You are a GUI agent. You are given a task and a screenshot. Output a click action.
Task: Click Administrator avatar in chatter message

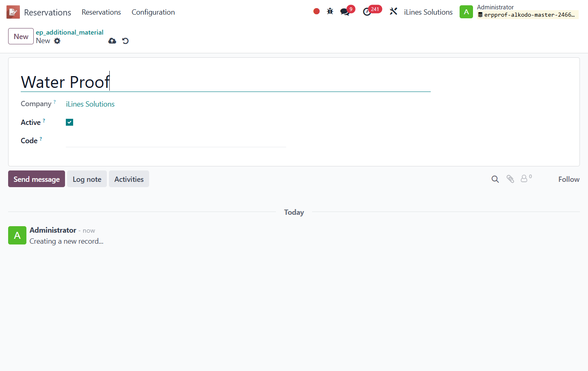click(x=17, y=235)
